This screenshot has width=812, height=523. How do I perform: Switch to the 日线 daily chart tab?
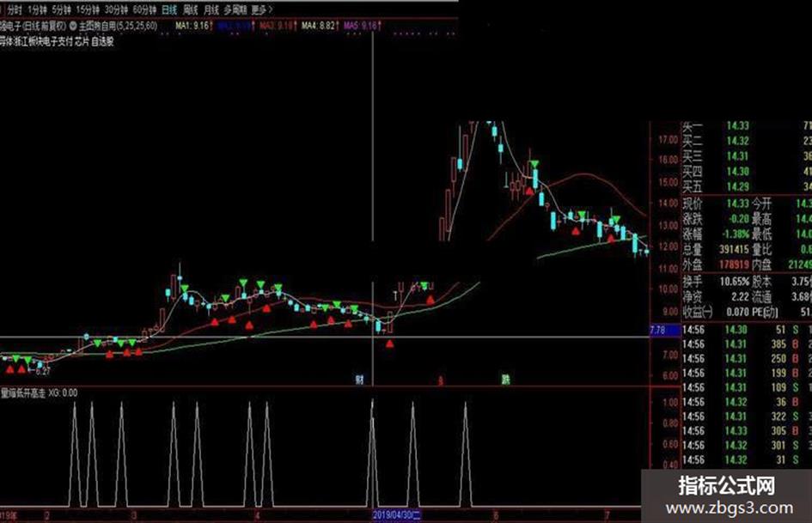tap(169, 9)
